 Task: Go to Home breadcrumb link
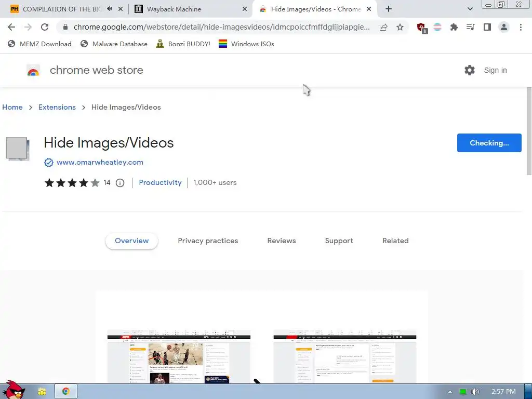pyautogui.click(x=12, y=107)
